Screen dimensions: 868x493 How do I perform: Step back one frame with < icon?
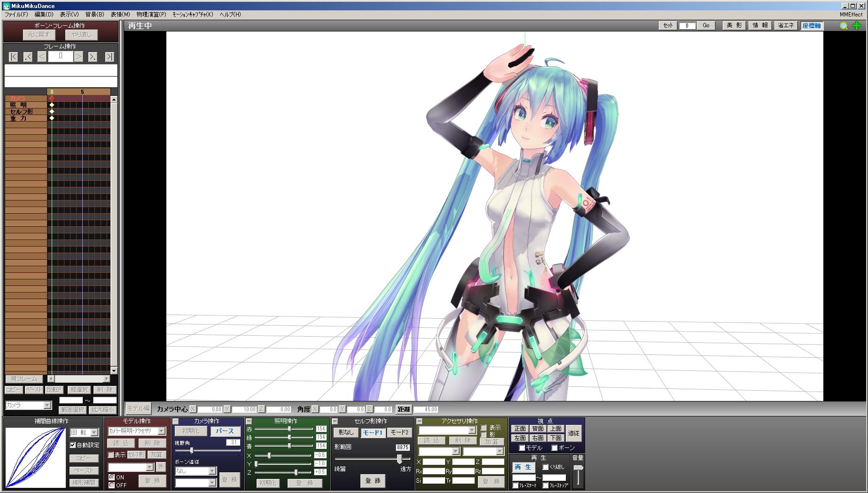41,56
